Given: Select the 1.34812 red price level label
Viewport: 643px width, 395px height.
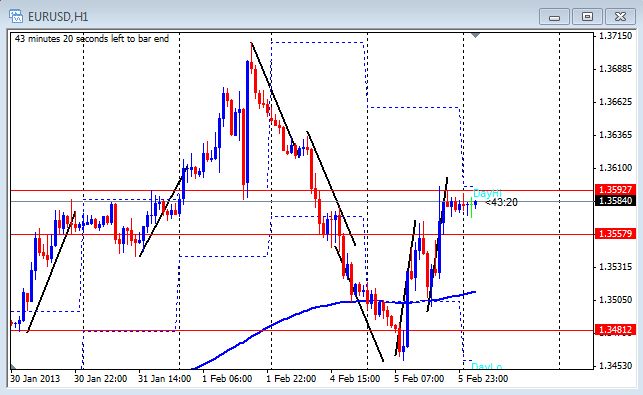Looking at the screenshot, I should (615, 330).
